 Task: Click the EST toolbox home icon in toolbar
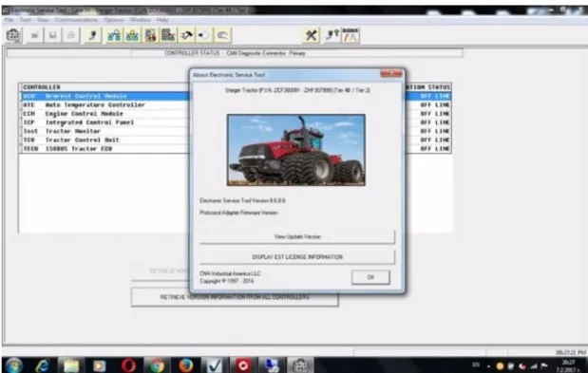pyautogui.click(x=13, y=35)
